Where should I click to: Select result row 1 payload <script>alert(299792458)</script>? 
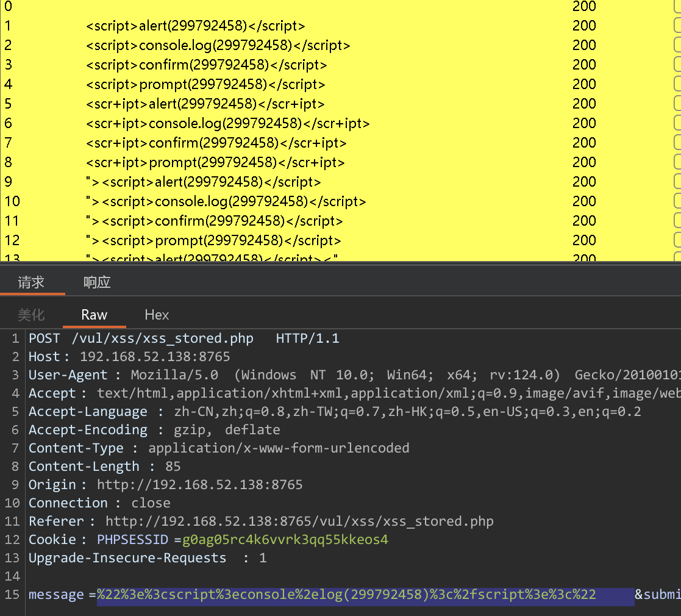[x=196, y=26]
